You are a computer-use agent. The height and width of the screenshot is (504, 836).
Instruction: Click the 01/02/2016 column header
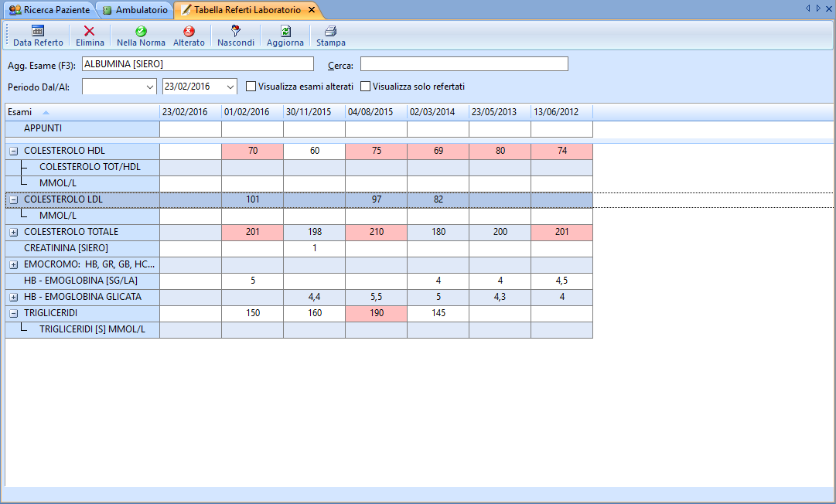point(253,112)
